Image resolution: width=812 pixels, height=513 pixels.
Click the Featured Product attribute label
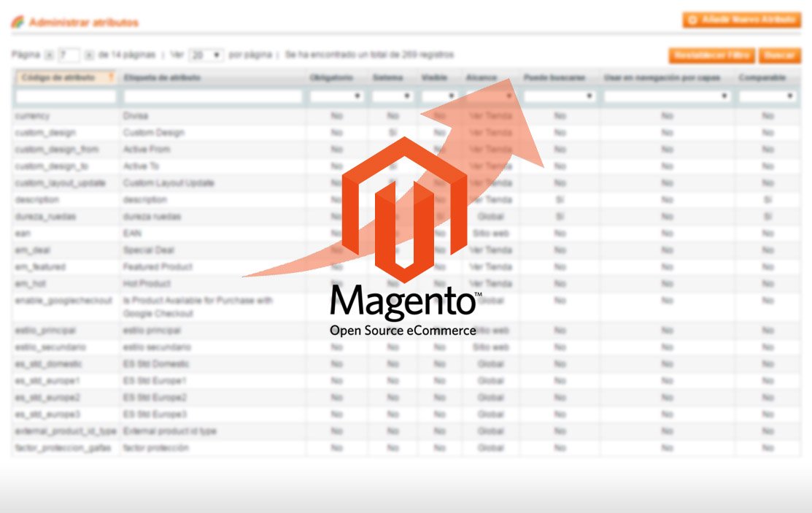tap(158, 267)
